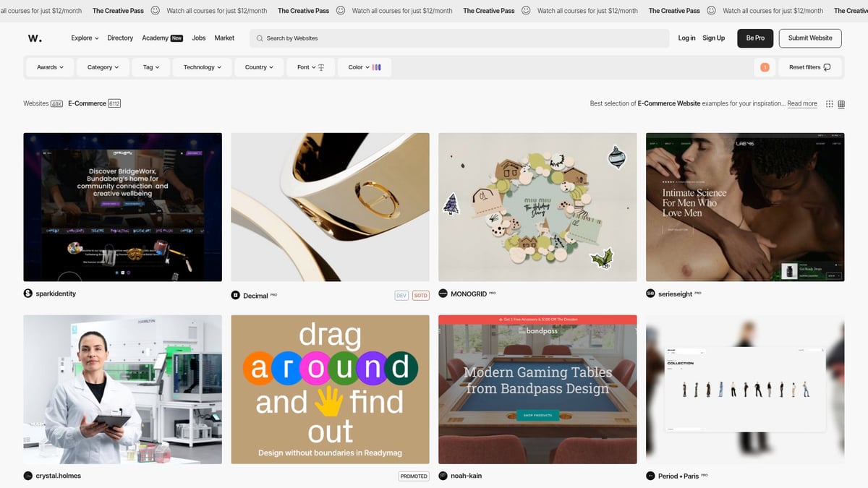Click the serieseight profile avatar
The image size is (868, 488).
[x=650, y=294]
